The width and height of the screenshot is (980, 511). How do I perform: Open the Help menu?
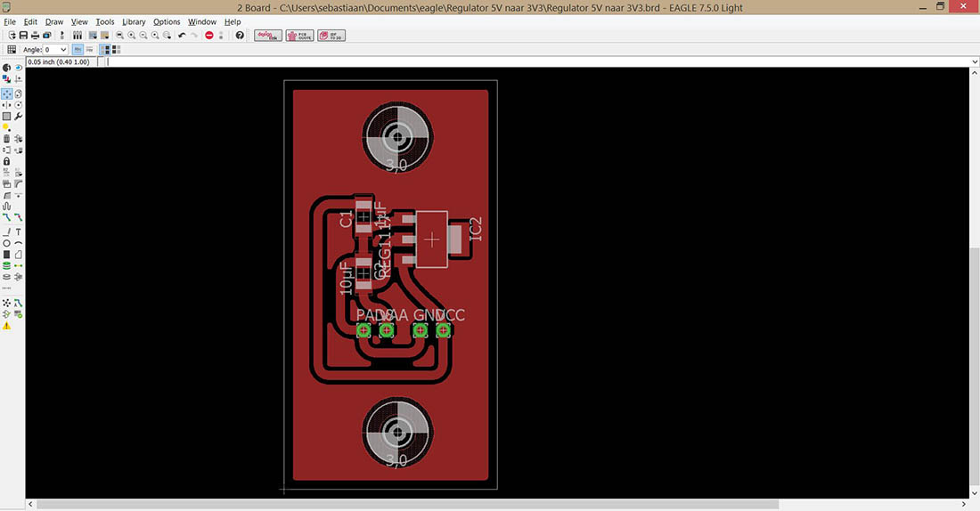233,22
